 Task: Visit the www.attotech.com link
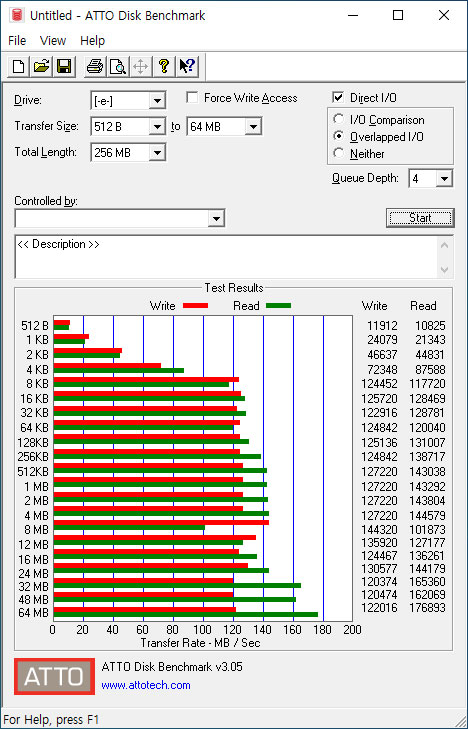coord(146,685)
